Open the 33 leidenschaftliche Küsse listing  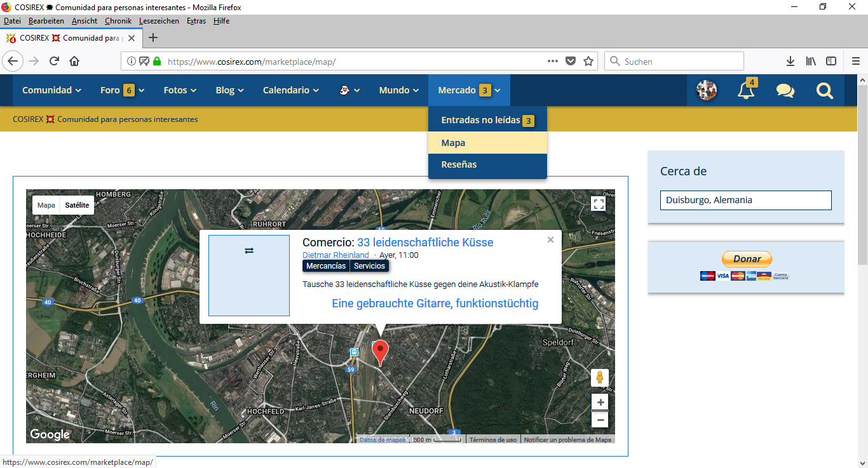(x=425, y=242)
